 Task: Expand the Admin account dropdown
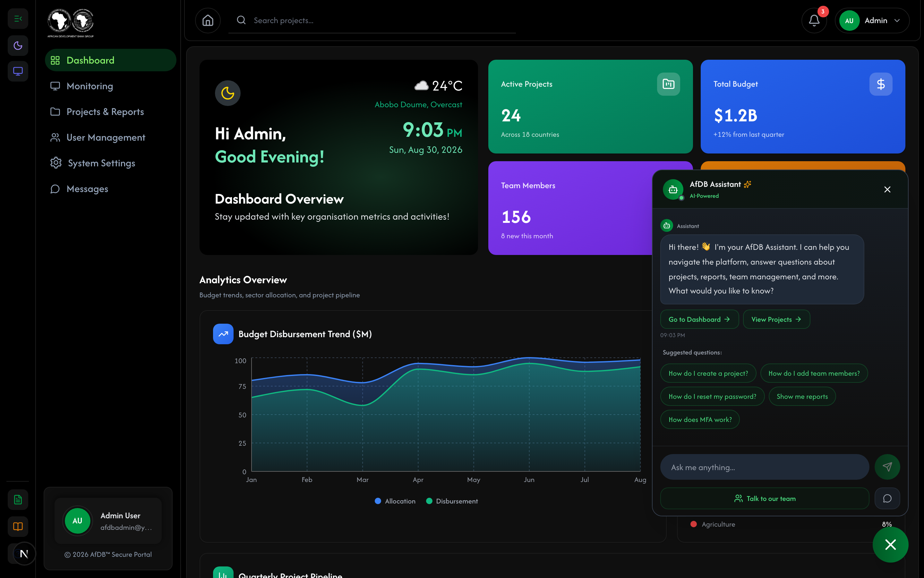[x=872, y=21]
